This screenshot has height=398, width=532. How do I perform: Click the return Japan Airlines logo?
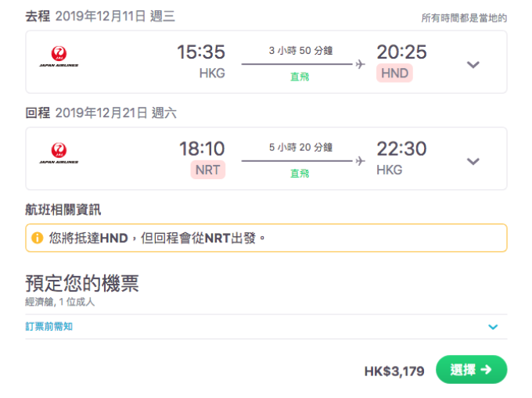pyautogui.click(x=59, y=153)
